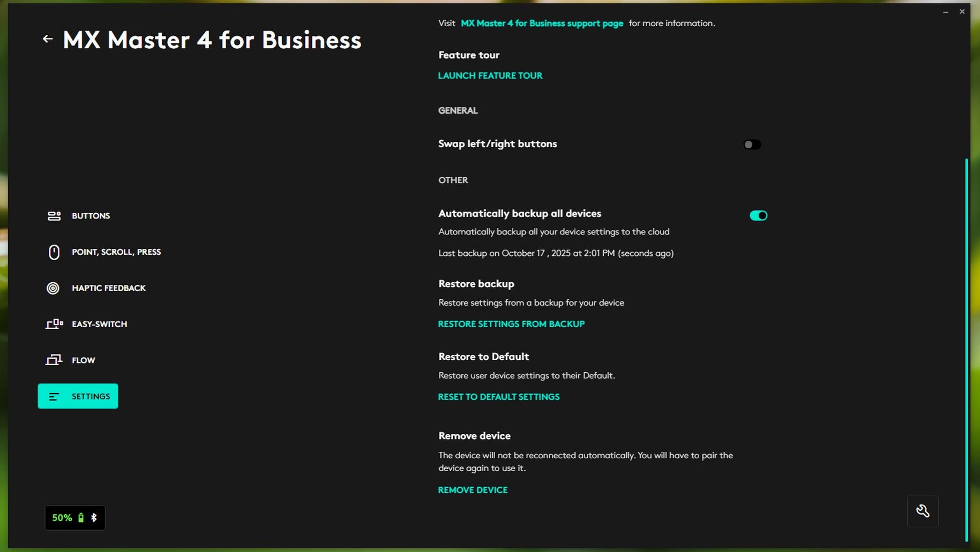Go to the Haptic Feedback section
This screenshot has height=552, width=980.
(109, 288)
